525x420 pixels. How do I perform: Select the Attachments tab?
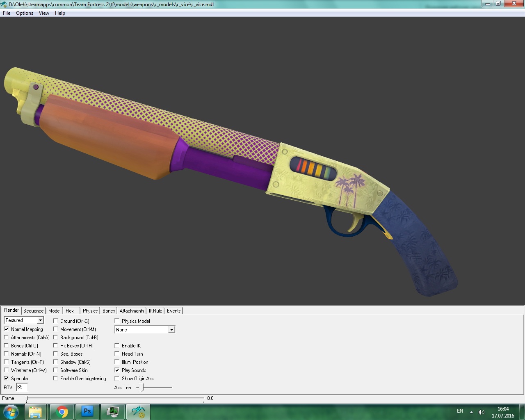tap(132, 311)
